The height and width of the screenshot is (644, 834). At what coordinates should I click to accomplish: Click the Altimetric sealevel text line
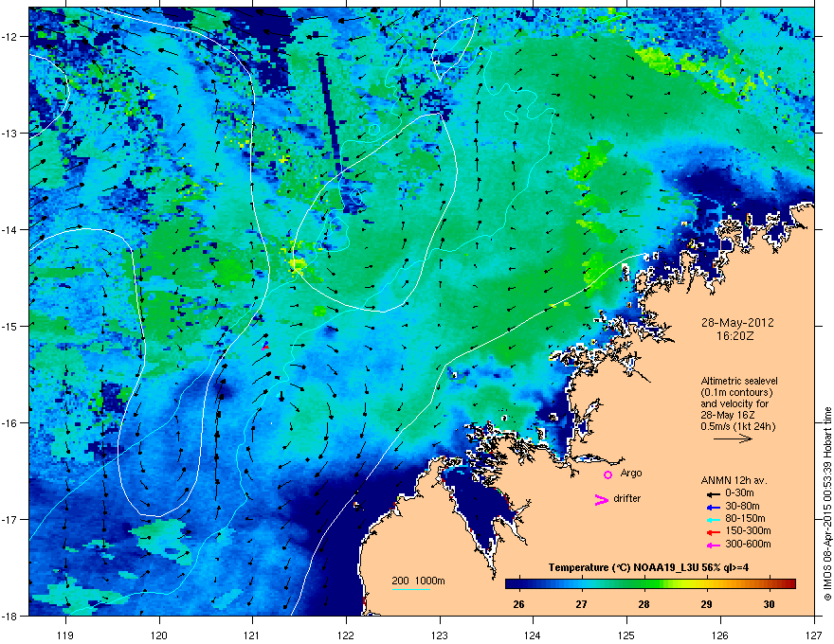pos(739,381)
